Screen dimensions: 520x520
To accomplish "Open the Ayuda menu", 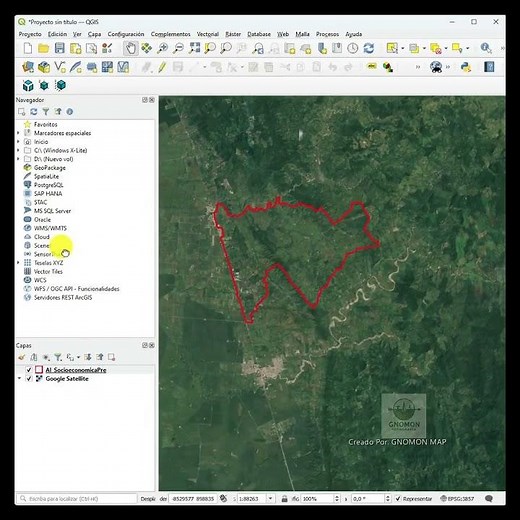I will pos(354,34).
